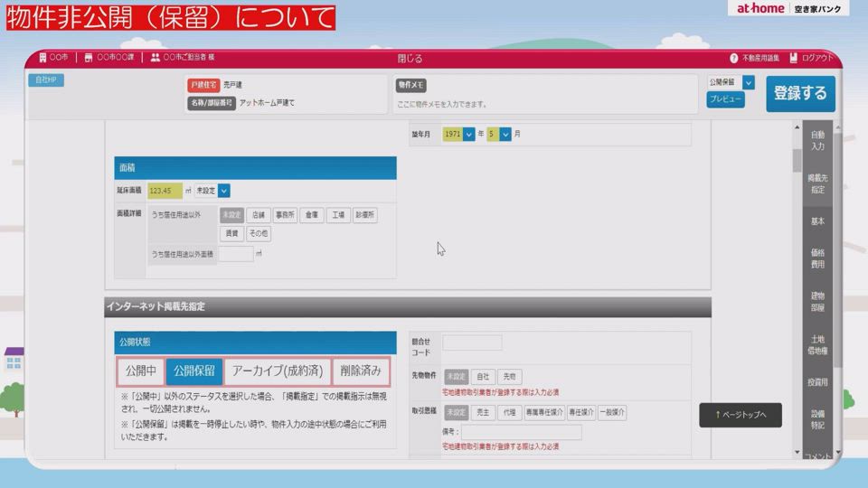The width and height of the screenshot is (868, 488).
Task: Click the 登録する button
Action: [800, 93]
